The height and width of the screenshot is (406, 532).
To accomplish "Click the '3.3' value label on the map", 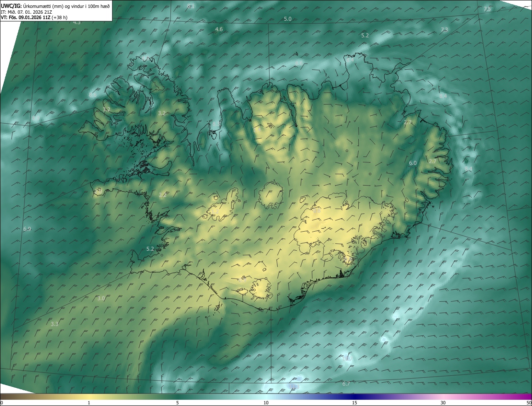I will click(x=54, y=324).
